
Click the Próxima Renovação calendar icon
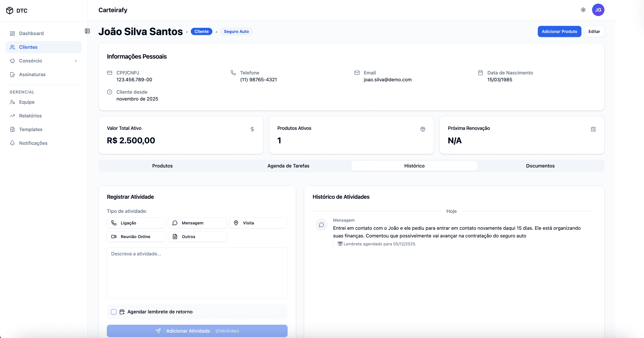pyautogui.click(x=593, y=129)
